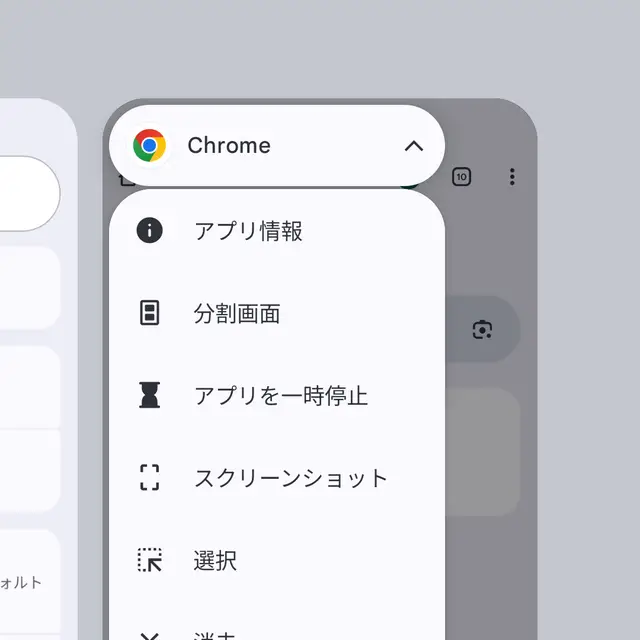The width and height of the screenshot is (640, 640).
Task: Tap the gray shortcut tile in the Chrome preview
Action: 483,452
